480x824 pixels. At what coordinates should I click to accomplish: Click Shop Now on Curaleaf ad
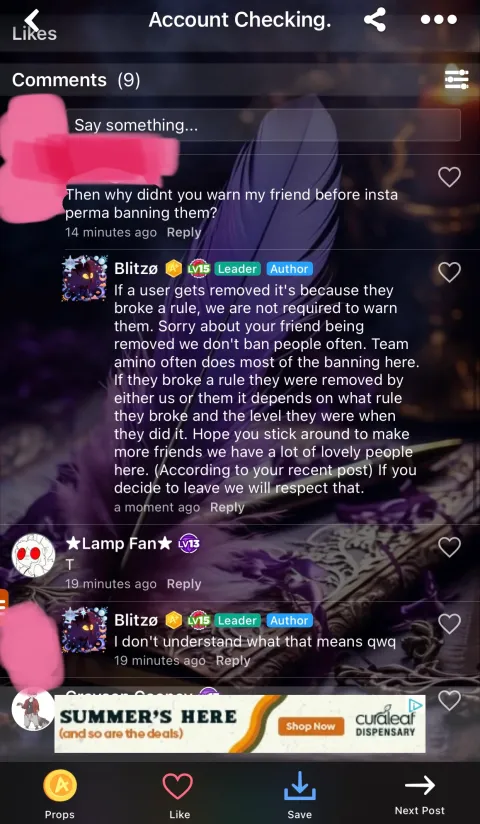pos(310,727)
